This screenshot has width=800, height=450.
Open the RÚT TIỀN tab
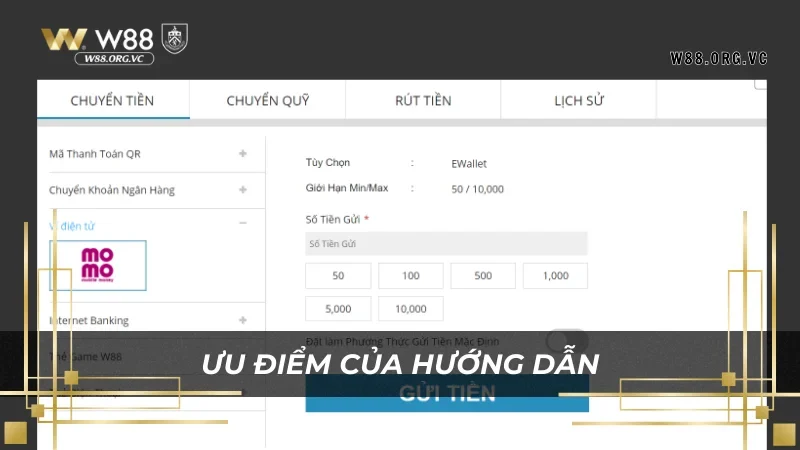coord(423,101)
